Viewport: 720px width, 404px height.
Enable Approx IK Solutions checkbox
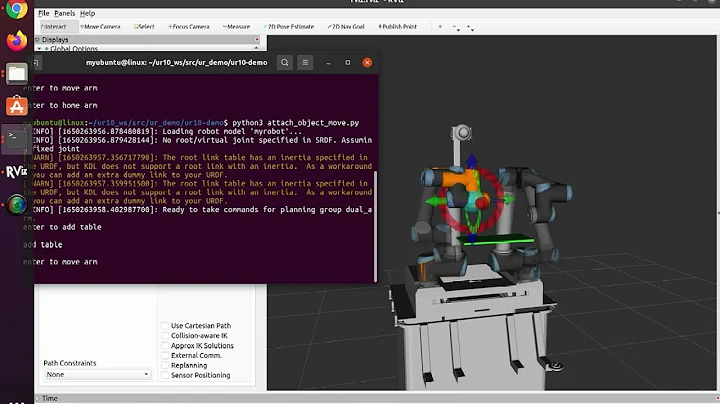(x=165, y=346)
